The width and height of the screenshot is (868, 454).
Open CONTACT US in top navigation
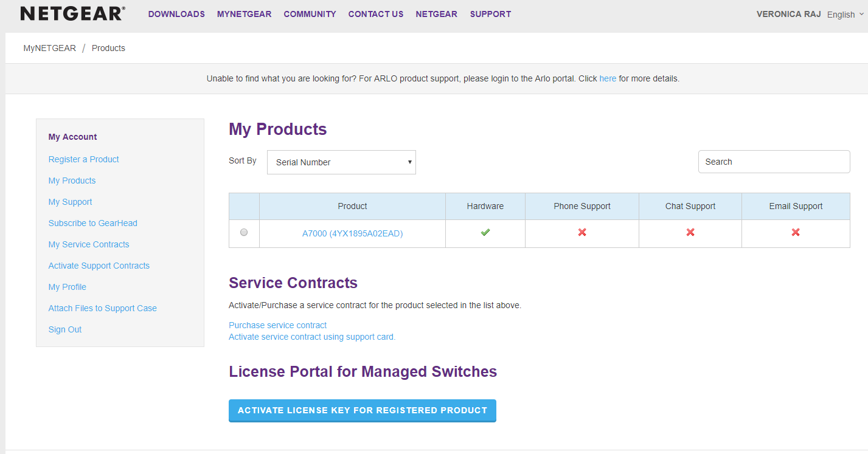(x=376, y=14)
